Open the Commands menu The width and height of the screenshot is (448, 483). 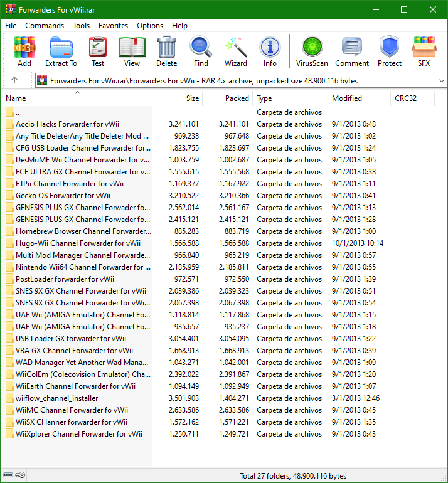point(45,26)
